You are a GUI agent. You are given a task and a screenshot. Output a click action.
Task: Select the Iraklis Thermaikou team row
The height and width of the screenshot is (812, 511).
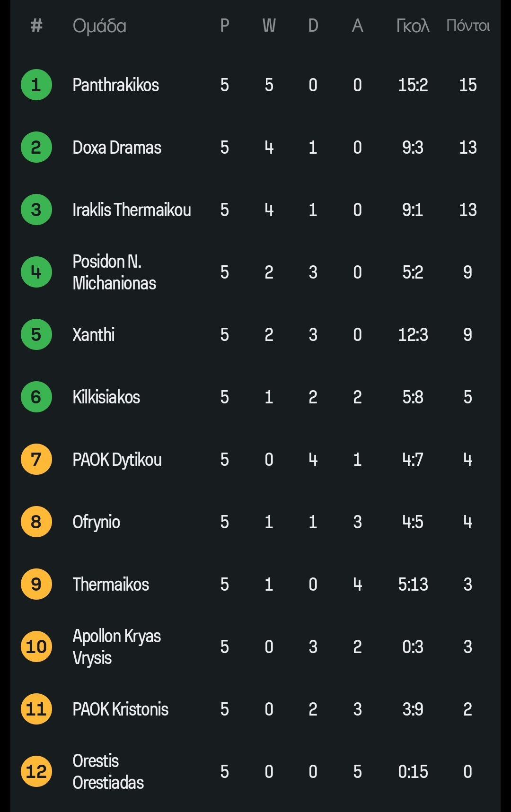pyautogui.click(x=132, y=210)
